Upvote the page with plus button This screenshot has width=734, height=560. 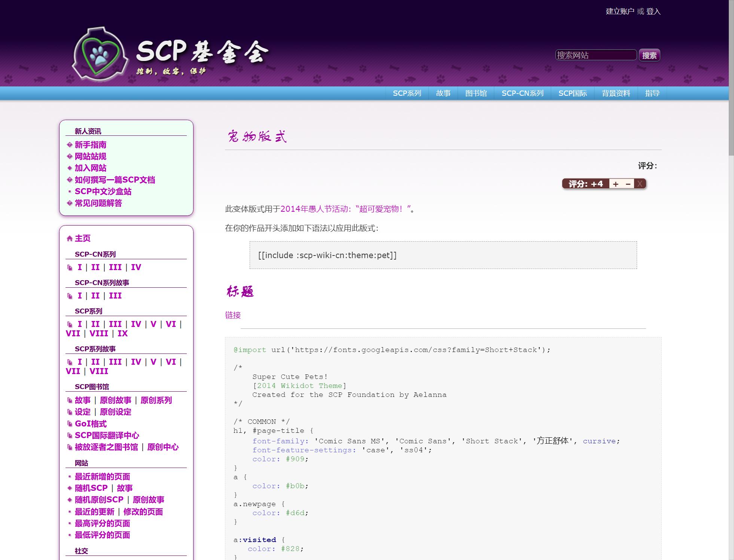(616, 184)
